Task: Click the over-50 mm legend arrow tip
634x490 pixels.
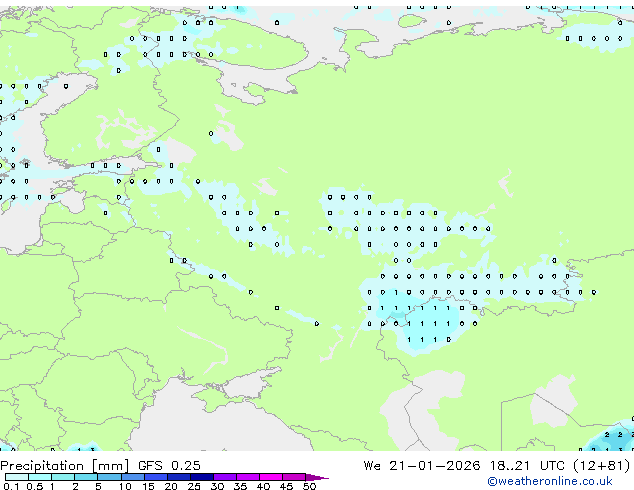Action: pos(317,478)
